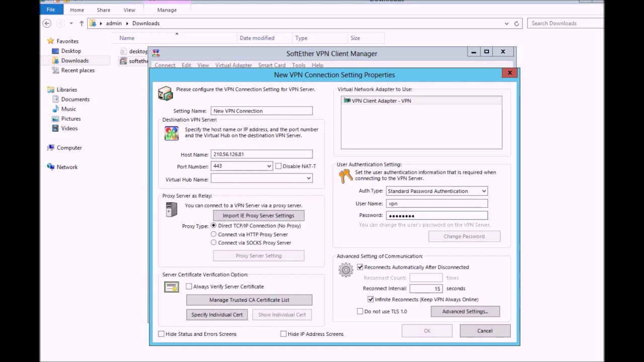Open the Virtual Hub Name dropdown
Screen dimensions: 644x362
coord(308,178)
